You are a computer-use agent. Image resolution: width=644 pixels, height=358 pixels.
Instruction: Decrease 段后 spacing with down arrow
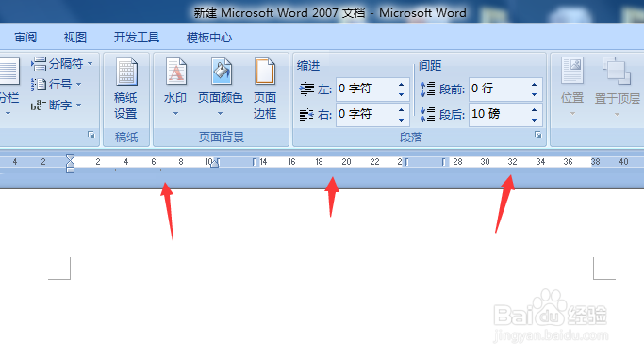(x=534, y=120)
